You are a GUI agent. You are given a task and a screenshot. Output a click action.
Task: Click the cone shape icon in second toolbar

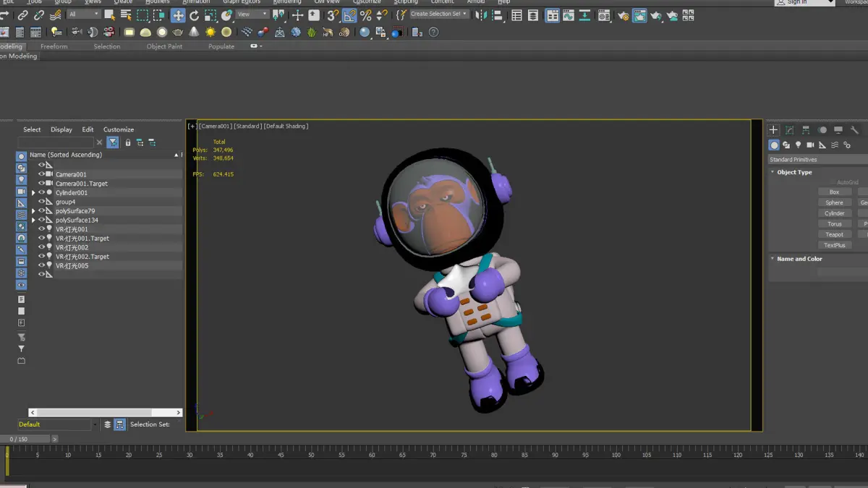[194, 32]
